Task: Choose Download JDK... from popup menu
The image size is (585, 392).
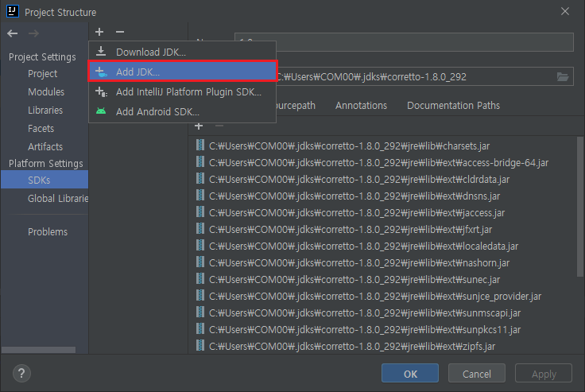Action: point(183,52)
